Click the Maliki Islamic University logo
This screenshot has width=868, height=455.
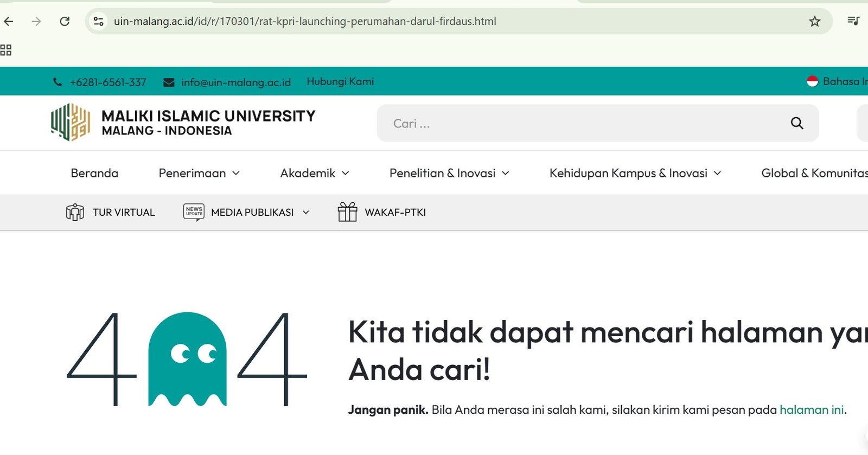pos(71,123)
